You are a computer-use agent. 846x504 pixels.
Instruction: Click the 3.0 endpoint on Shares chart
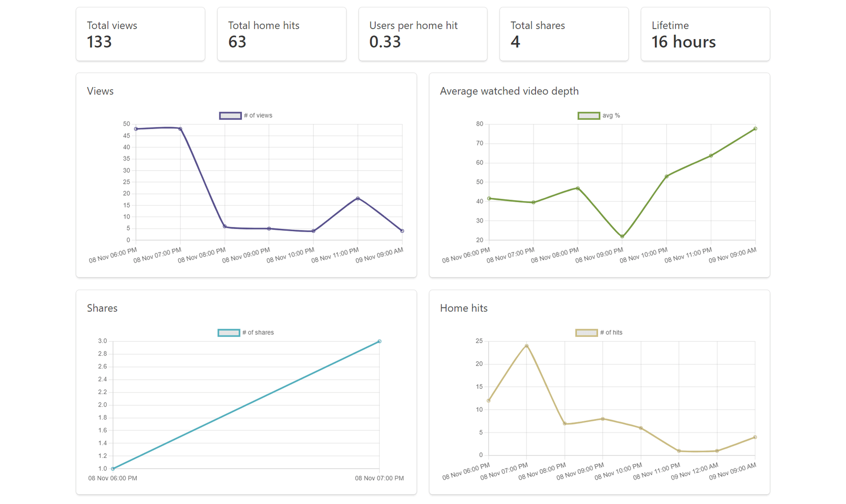[x=379, y=341]
